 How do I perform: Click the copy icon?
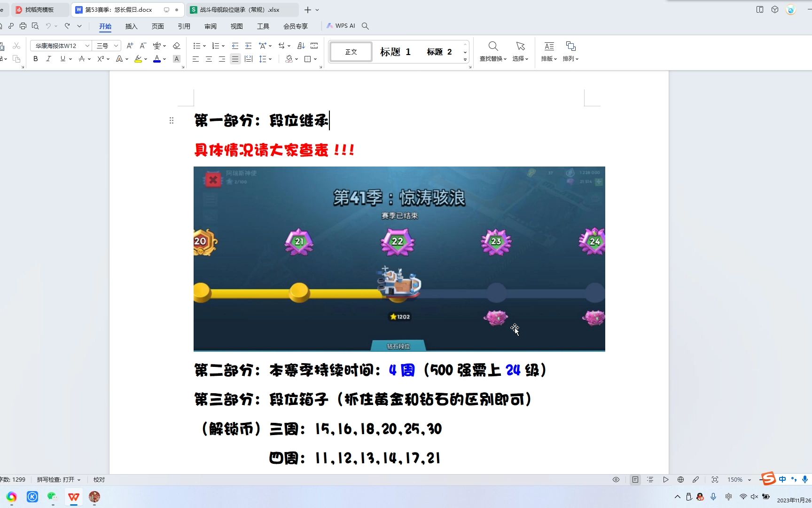tap(16, 59)
